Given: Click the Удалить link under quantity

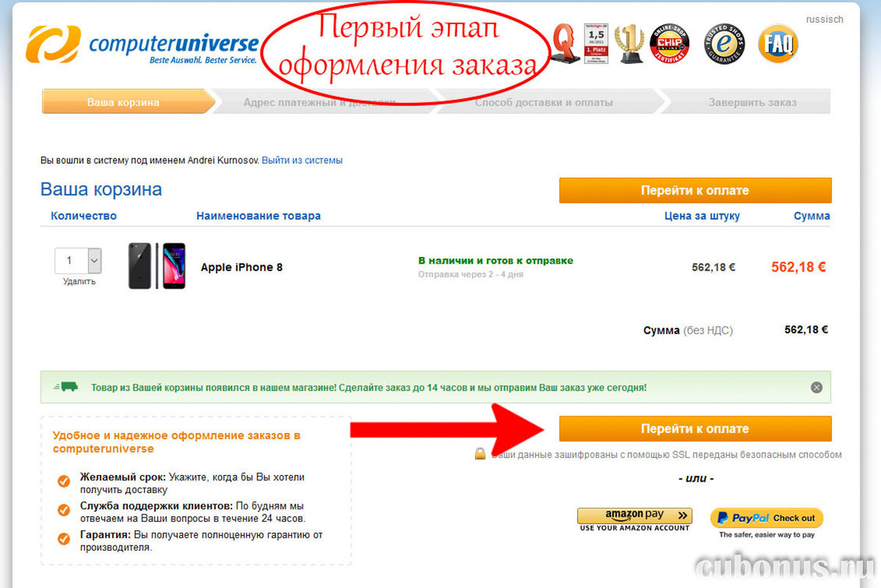Looking at the screenshot, I should coord(79,281).
